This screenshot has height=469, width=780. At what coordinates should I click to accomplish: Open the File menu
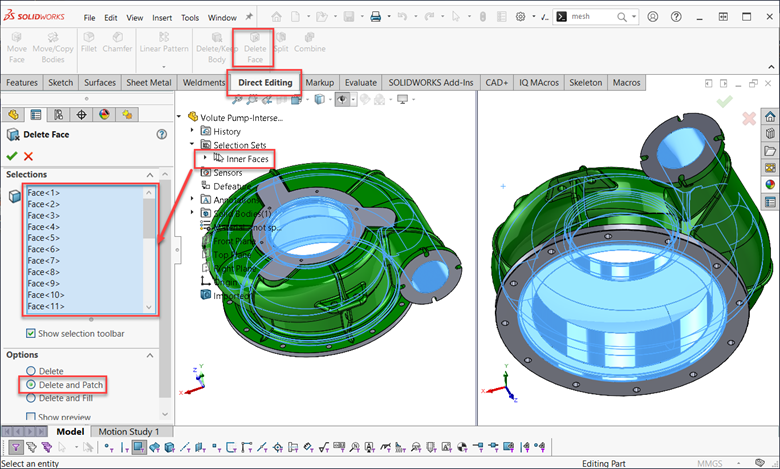pyautogui.click(x=90, y=18)
